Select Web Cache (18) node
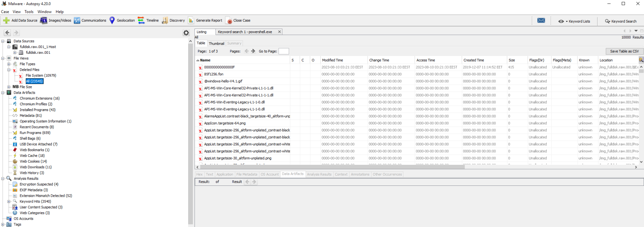Screen dimensions: 644x227 click(32, 156)
